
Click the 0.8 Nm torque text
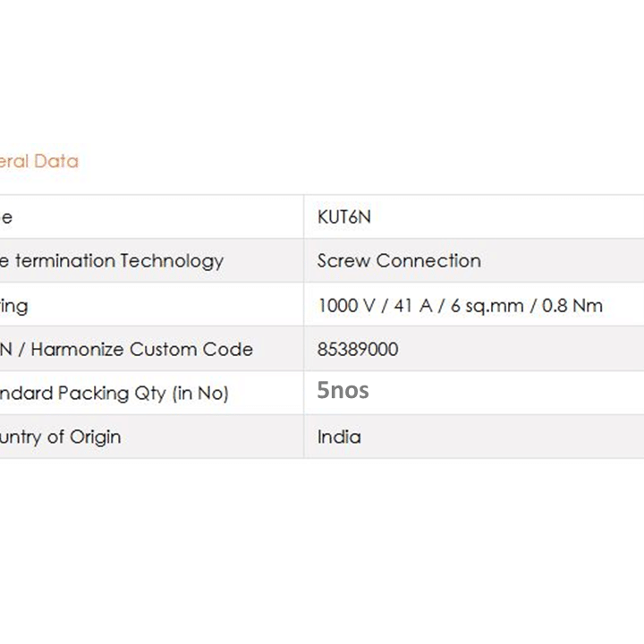pos(572,306)
